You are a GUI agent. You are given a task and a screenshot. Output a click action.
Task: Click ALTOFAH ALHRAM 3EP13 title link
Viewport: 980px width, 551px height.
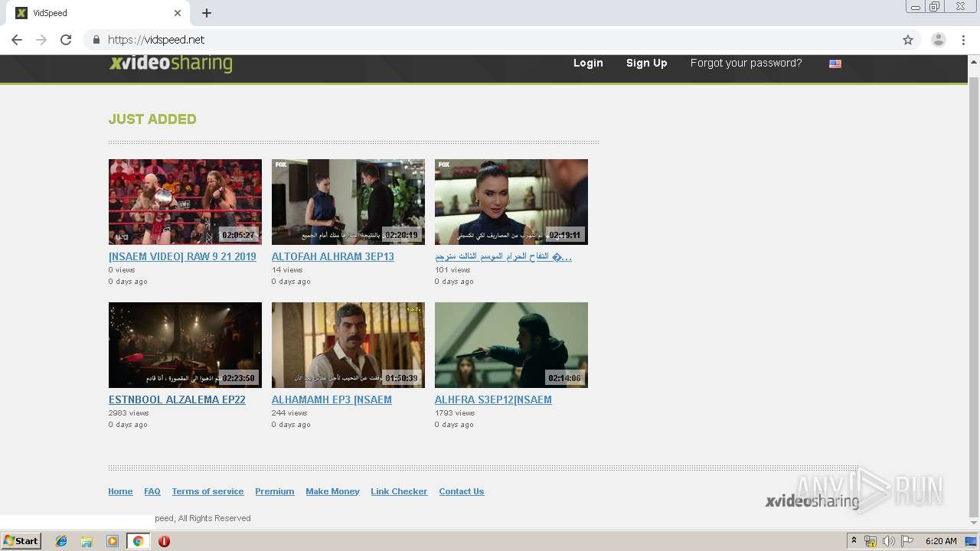[333, 256]
